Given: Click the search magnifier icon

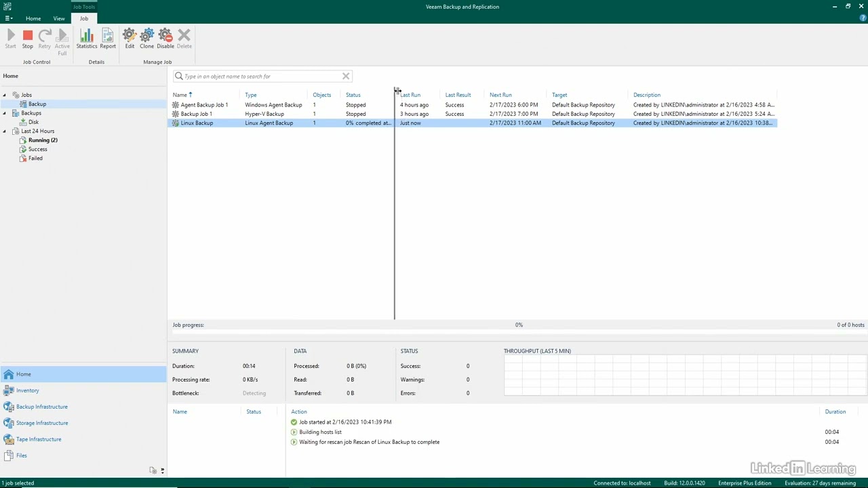Looking at the screenshot, I should pos(179,76).
